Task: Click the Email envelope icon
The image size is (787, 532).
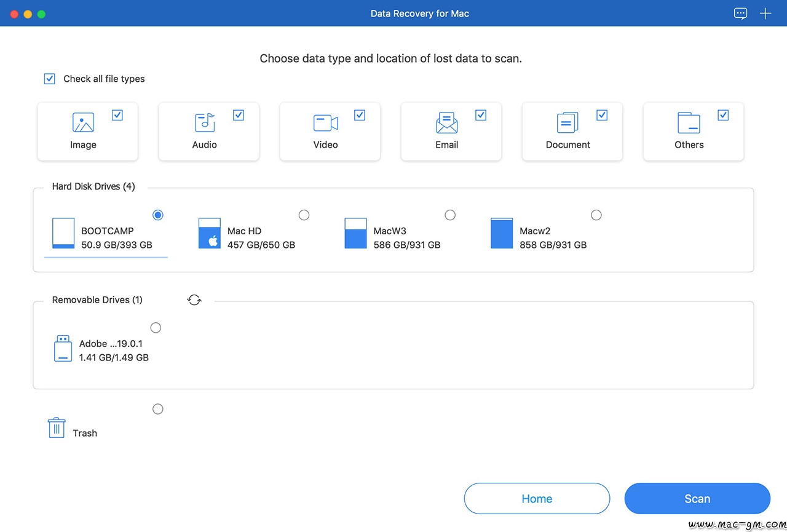Action: [x=447, y=122]
